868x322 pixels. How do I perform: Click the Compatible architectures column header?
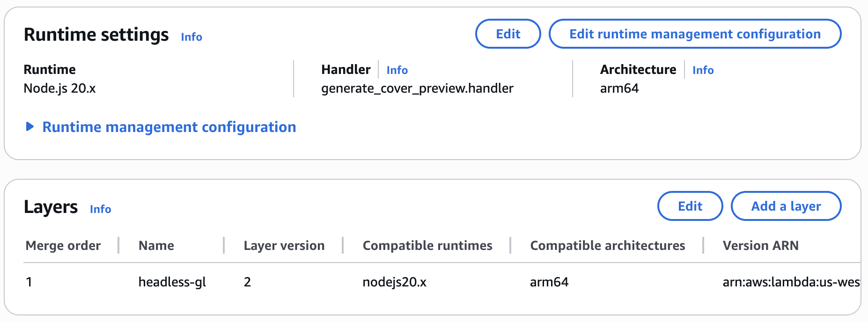(607, 246)
